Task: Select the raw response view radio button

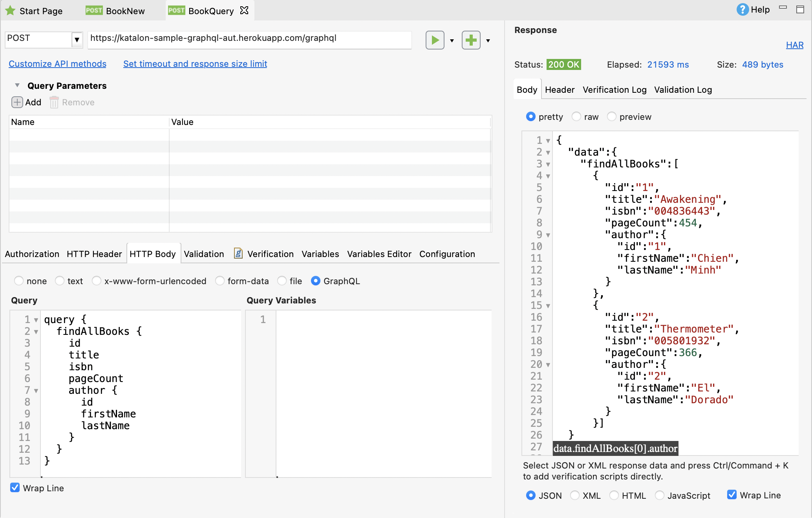Action: click(x=576, y=117)
